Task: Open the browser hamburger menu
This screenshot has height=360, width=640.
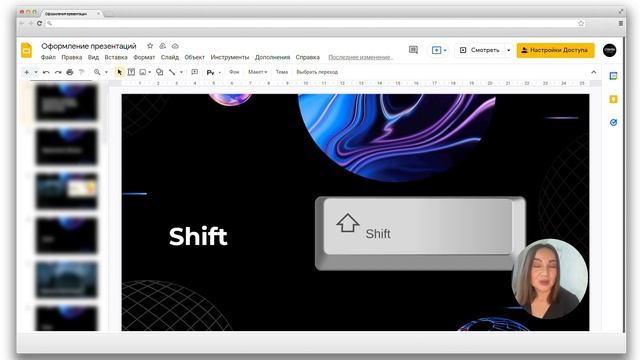Action: [621, 24]
